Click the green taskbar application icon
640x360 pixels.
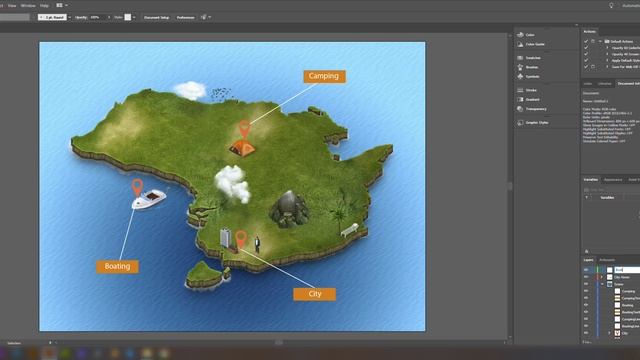click(65, 353)
